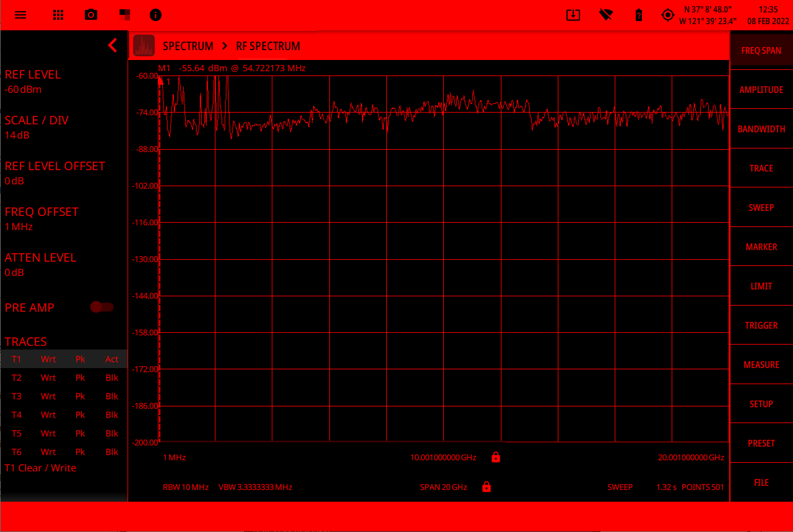
Task: Open the REF LEVEL setting
Action: click(33, 81)
